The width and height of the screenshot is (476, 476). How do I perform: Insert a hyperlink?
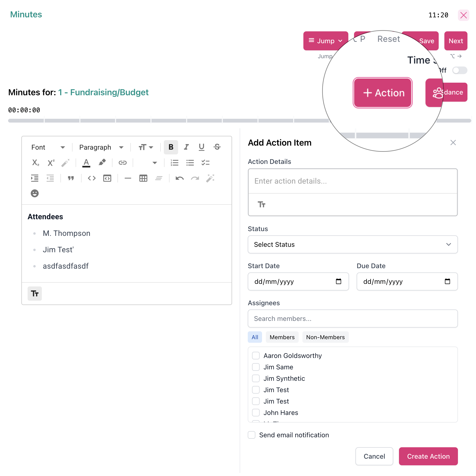[123, 163]
